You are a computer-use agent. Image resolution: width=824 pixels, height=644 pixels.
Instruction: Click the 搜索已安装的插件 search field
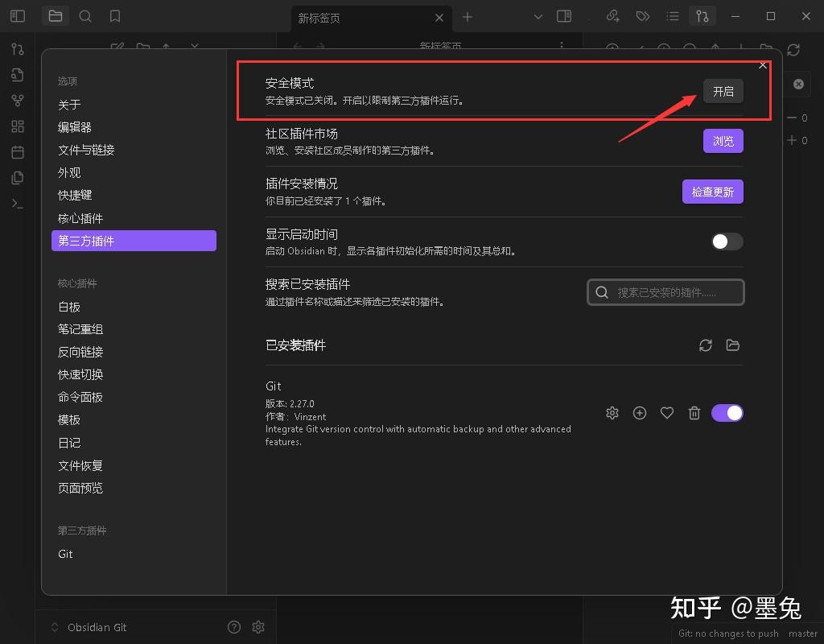(665, 291)
